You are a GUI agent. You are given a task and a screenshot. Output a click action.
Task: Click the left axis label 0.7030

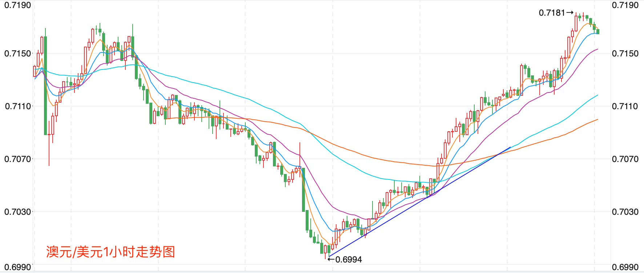[17, 212]
